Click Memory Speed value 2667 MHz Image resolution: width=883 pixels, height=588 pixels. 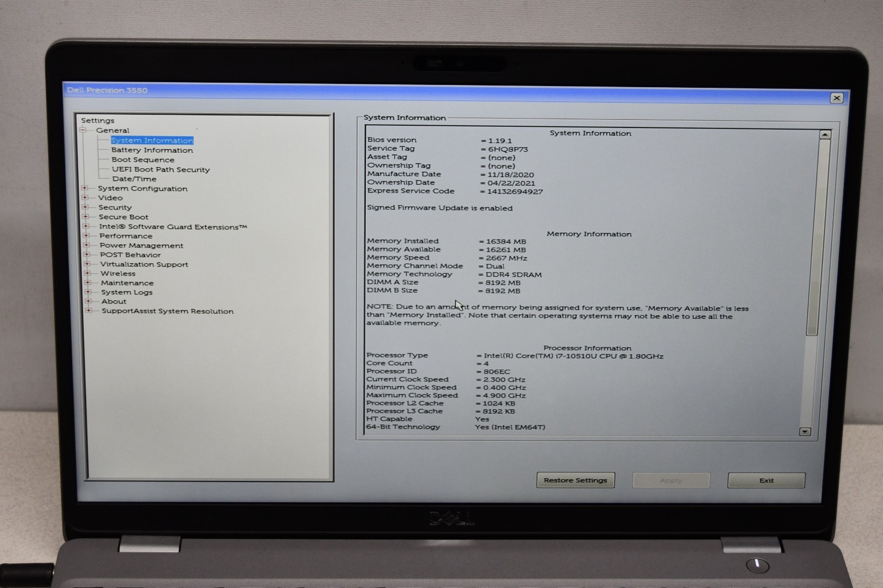click(507, 258)
